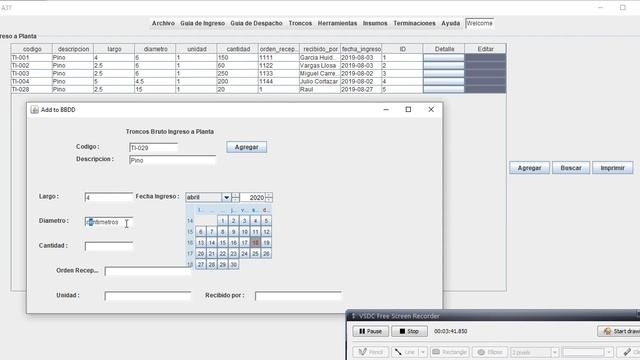Click Editar button for row TI-002
Screen dimensions: 640x360
point(485,65)
